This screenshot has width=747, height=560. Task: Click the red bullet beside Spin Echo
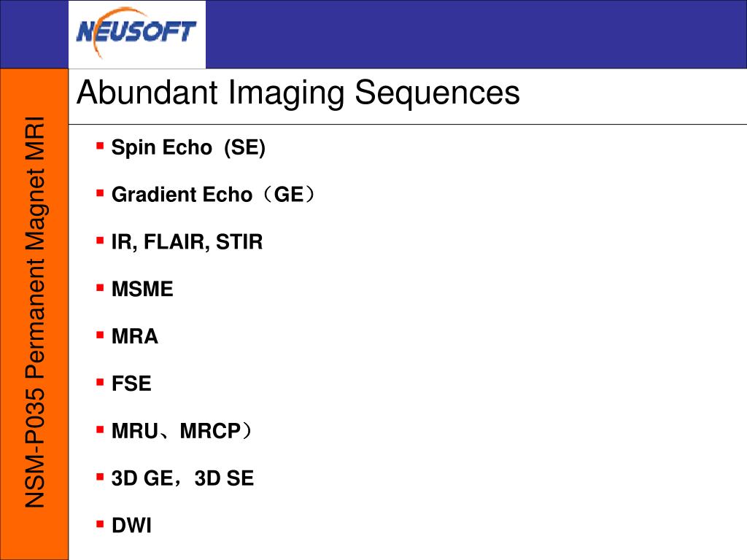click(100, 146)
